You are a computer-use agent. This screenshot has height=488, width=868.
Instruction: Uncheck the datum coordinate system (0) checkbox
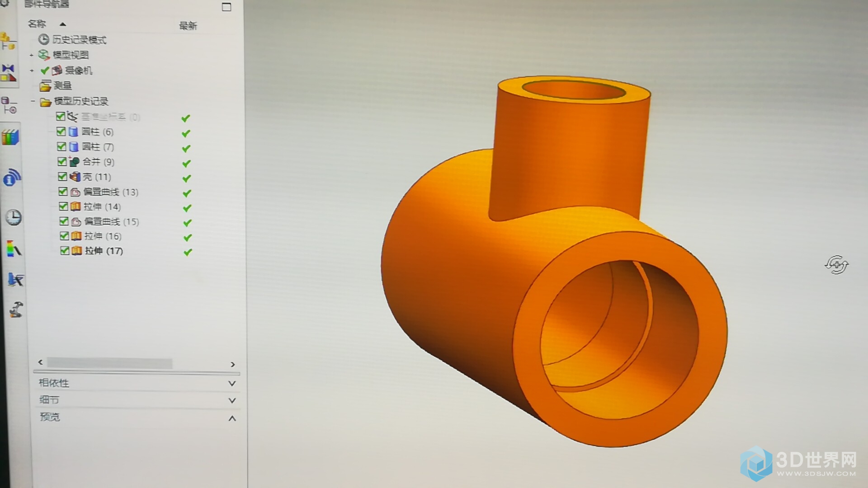(x=61, y=116)
